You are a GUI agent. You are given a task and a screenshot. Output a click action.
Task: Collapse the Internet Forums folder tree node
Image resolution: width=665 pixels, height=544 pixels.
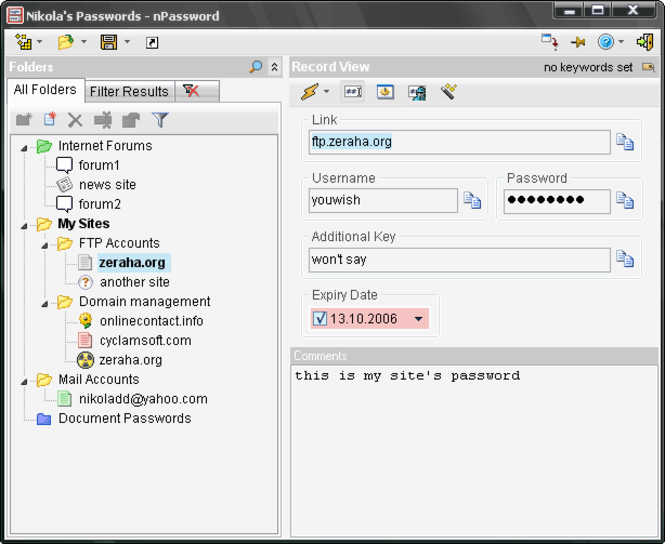click(x=24, y=146)
